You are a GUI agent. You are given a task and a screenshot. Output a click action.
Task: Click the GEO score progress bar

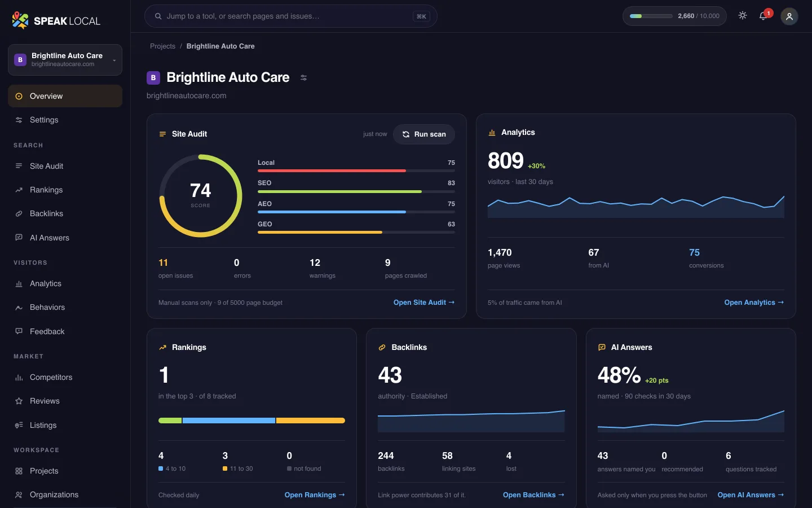tap(356, 232)
